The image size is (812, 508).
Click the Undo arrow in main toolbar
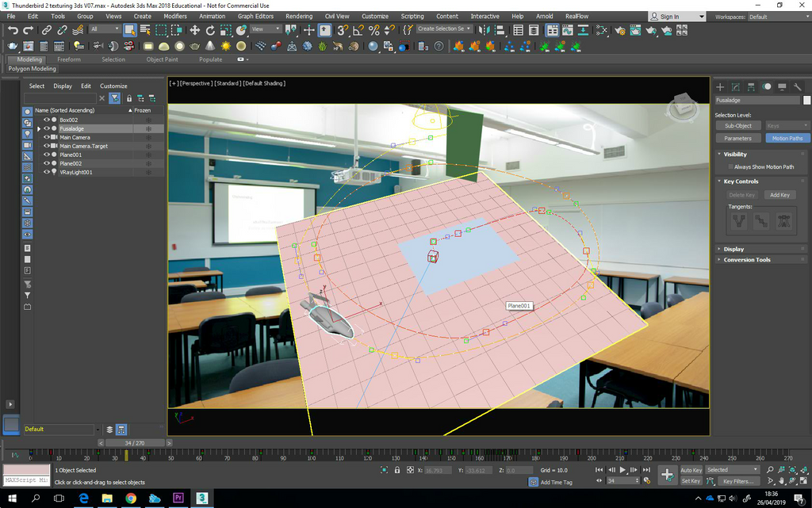(13, 30)
